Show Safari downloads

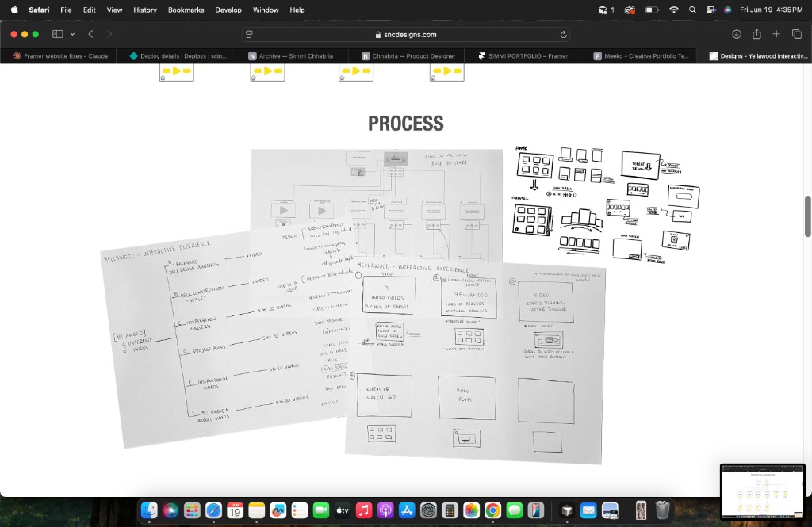(x=737, y=34)
